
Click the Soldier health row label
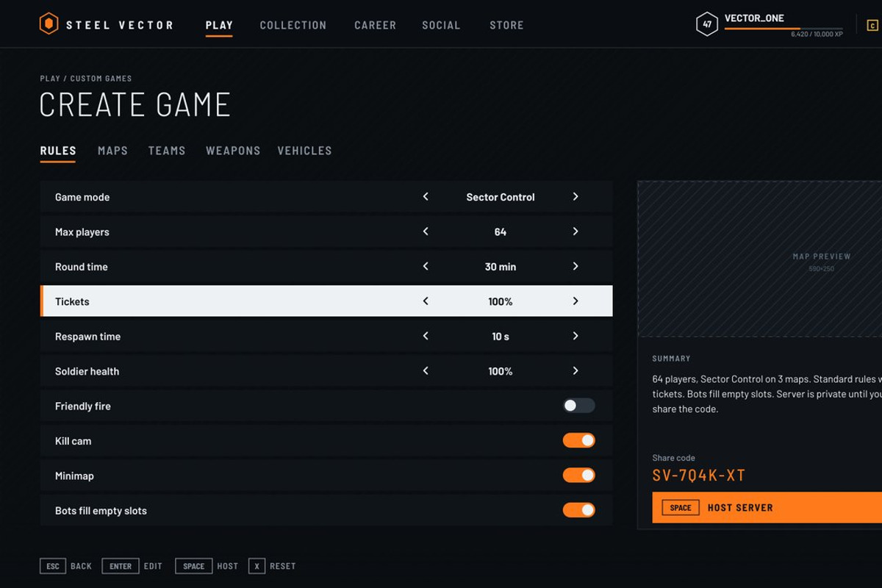pos(87,371)
